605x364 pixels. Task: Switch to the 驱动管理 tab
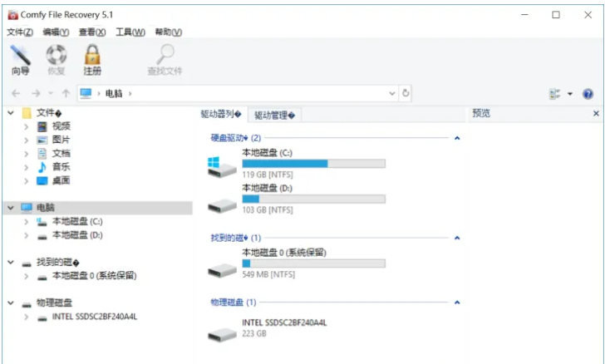(275, 115)
